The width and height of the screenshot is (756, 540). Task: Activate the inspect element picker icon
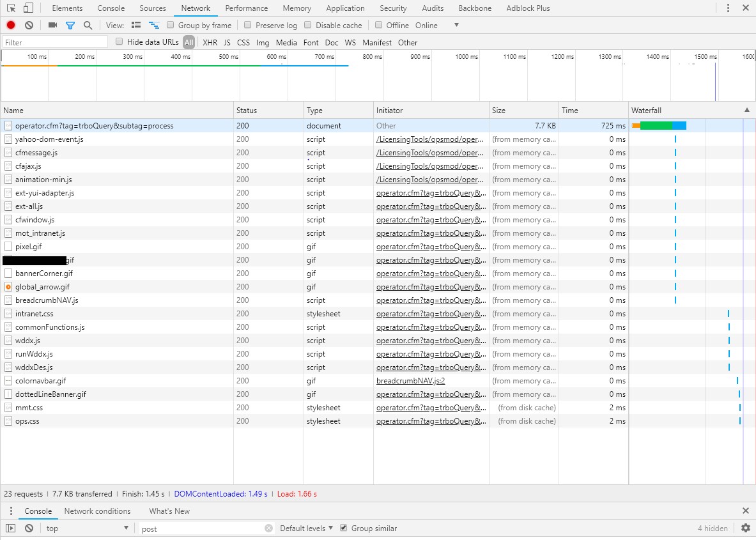pyautogui.click(x=11, y=8)
